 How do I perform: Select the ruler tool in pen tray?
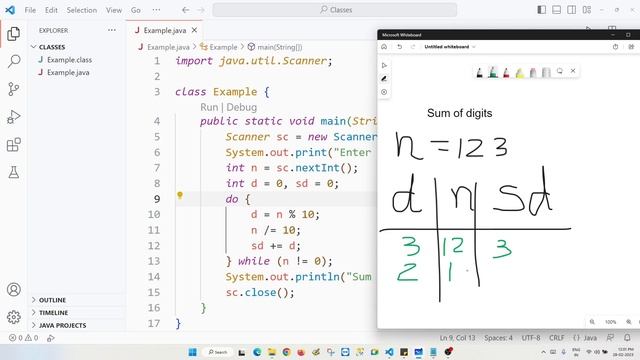(546, 73)
